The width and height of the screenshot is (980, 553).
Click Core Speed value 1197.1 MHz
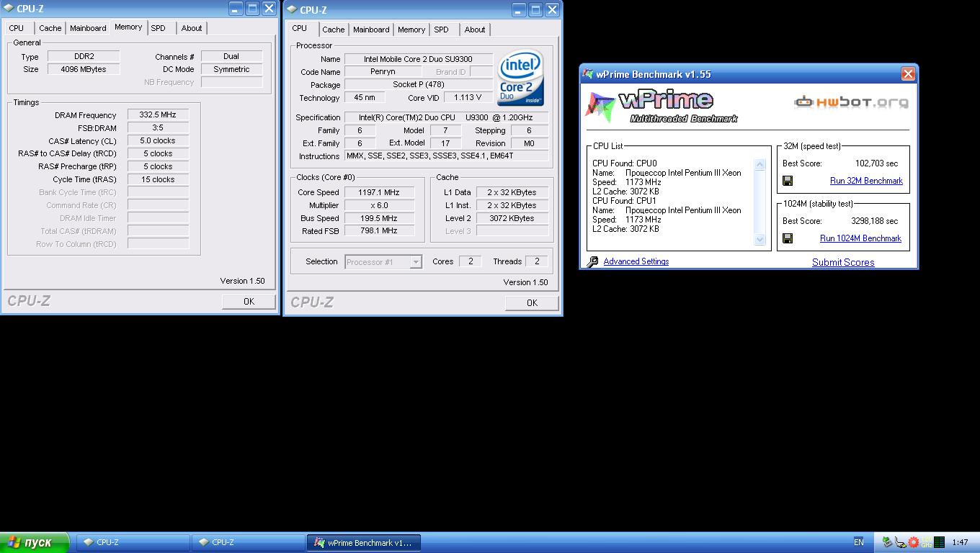point(379,192)
